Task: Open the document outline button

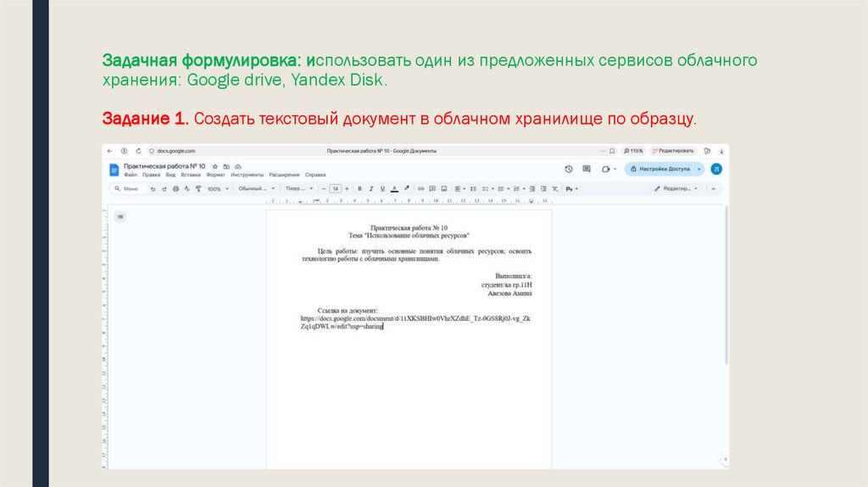Action: (x=120, y=216)
